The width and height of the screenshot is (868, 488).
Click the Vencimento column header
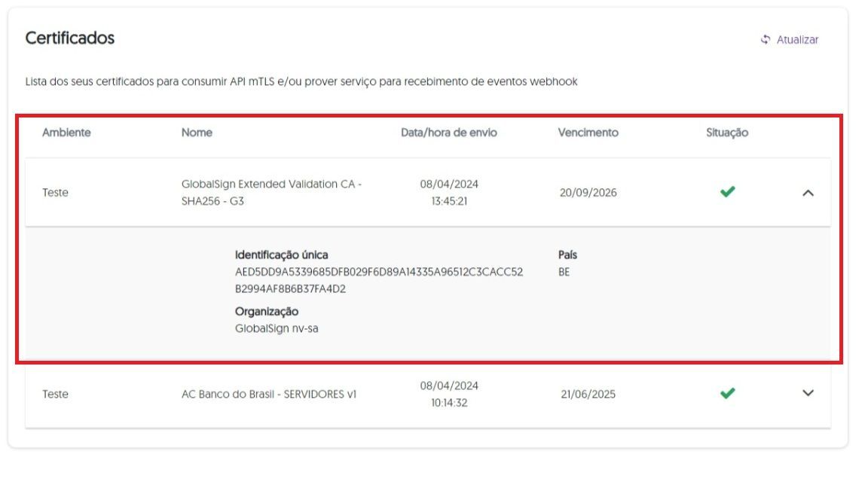588,133
